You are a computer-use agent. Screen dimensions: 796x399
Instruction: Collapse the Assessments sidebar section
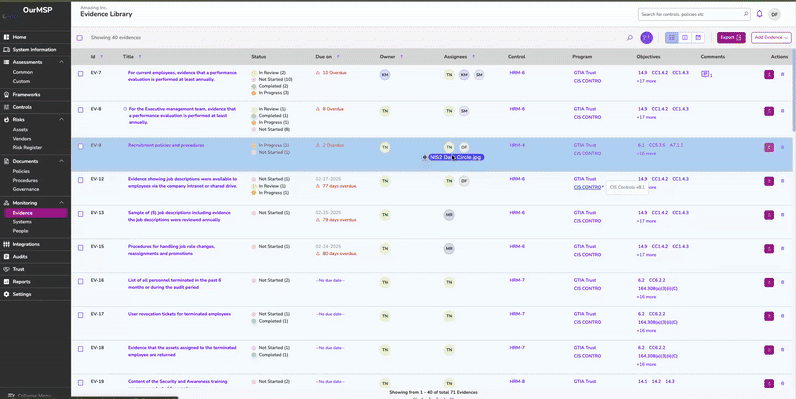pos(61,62)
